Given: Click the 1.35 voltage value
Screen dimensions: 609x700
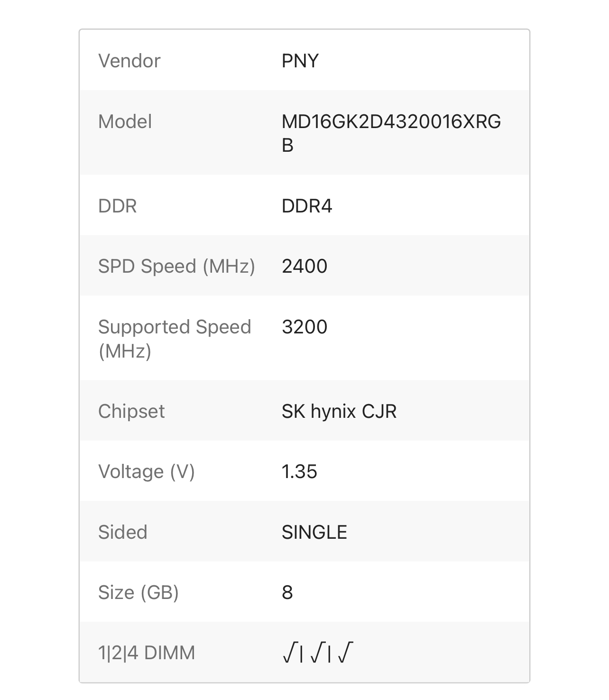Looking at the screenshot, I should 299,471.
